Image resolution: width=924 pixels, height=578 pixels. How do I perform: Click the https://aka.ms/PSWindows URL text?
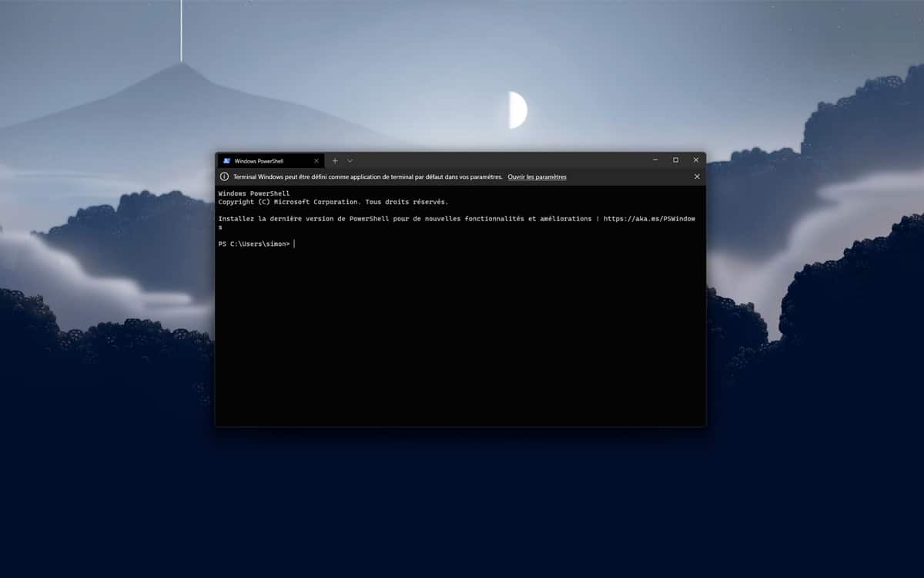coord(649,219)
